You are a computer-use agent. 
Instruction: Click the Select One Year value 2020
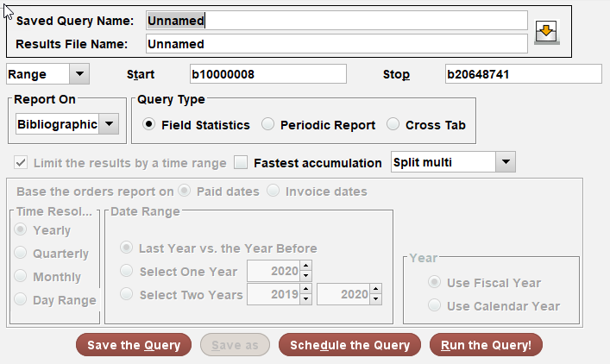pyautogui.click(x=274, y=271)
